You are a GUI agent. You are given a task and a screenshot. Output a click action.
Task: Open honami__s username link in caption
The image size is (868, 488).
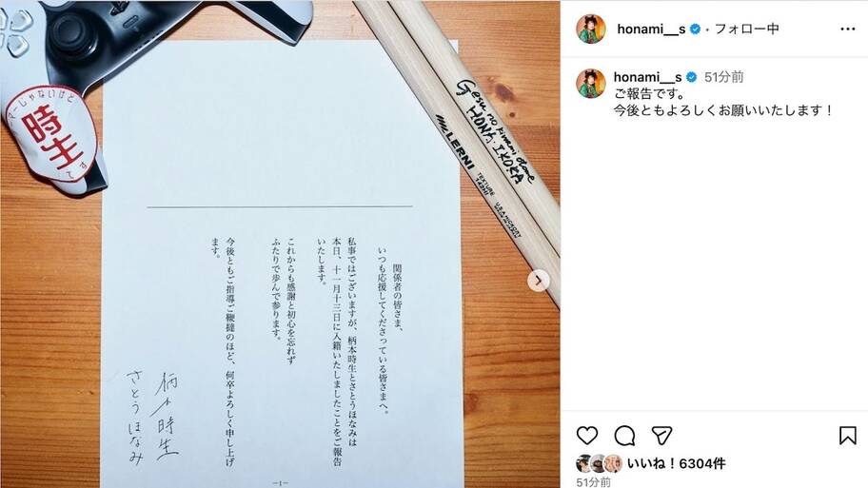pyautogui.click(x=648, y=77)
